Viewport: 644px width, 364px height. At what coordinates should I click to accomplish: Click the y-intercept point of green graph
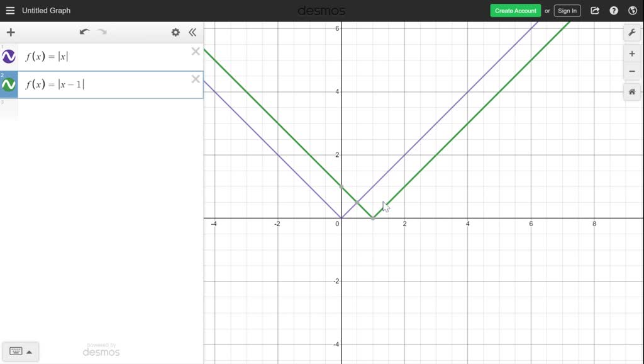point(341,187)
